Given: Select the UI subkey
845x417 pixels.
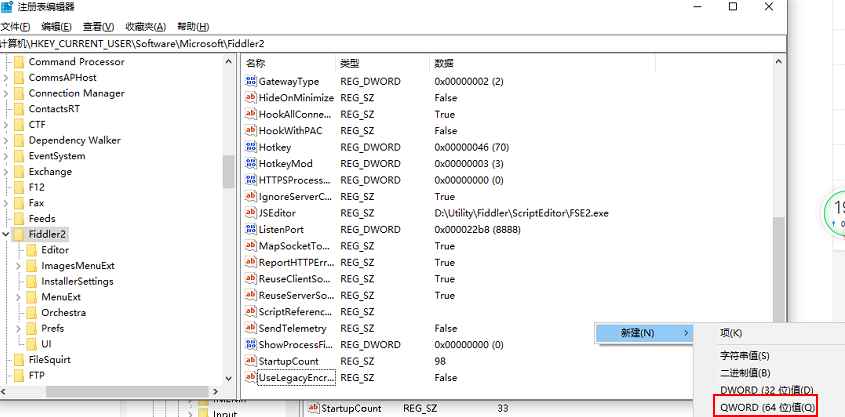Looking at the screenshot, I should [x=46, y=344].
